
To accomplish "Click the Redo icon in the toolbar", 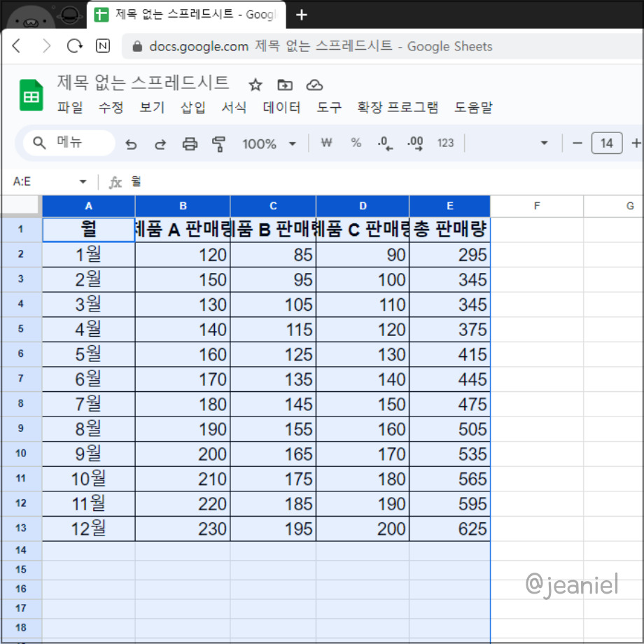I will click(160, 143).
